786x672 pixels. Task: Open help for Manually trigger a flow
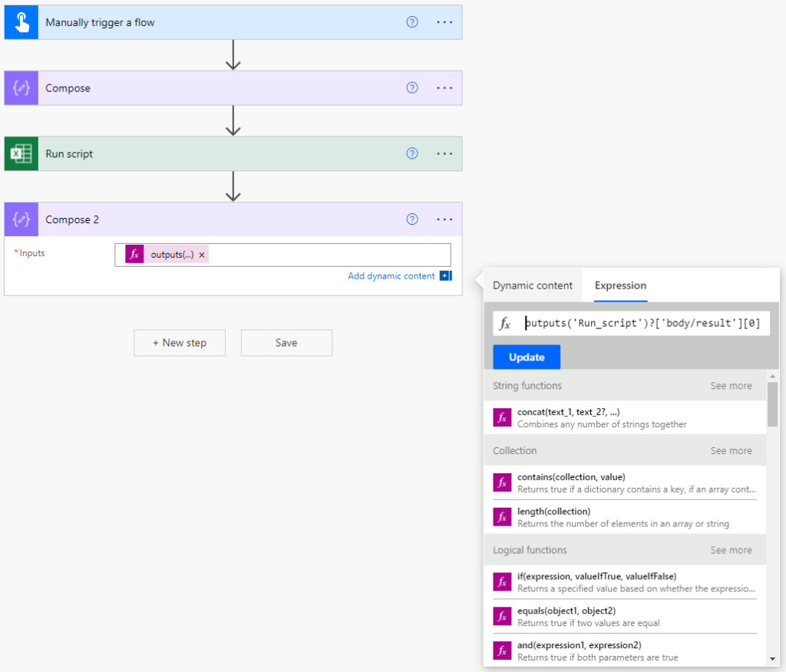[x=412, y=22]
